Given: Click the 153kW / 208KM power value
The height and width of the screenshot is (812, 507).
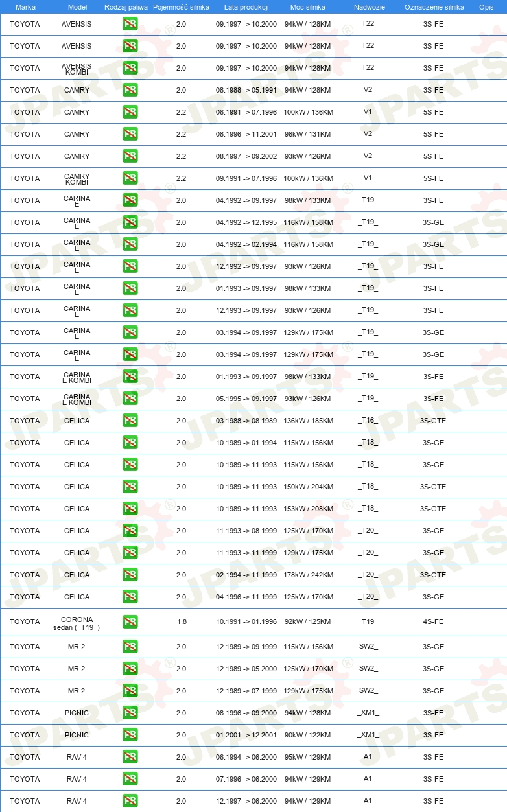Looking at the screenshot, I should [x=308, y=509].
